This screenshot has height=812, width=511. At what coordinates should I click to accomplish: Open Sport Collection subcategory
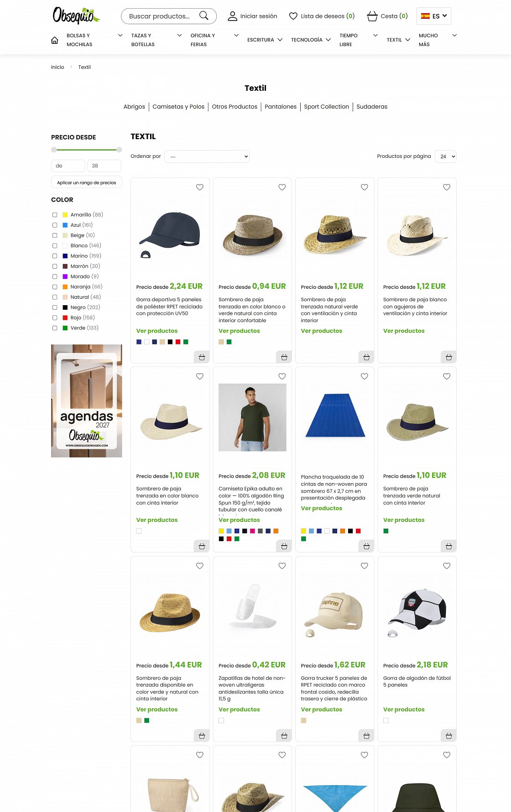(x=326, y=107)
